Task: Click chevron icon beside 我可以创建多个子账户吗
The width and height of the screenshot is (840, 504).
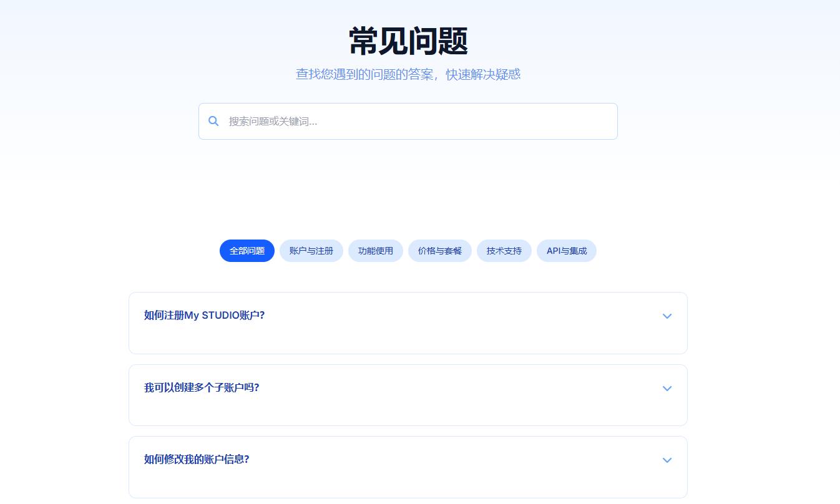Action: pos(667,389)
